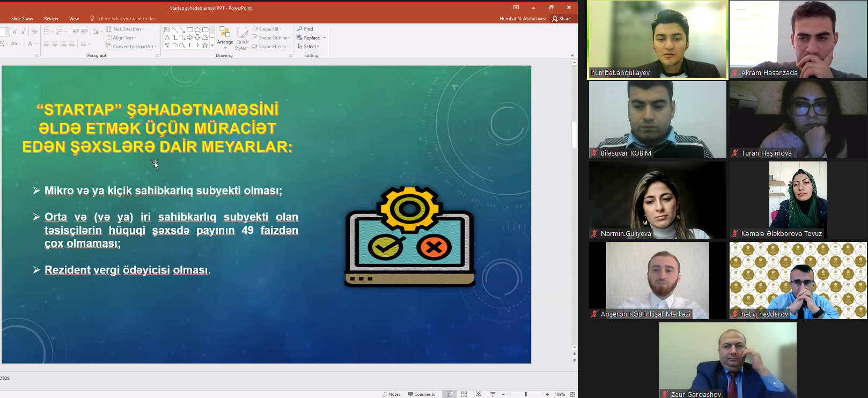Open Text Direction dropdown
This screenshot has width=868, height=398.
click(125, 29)
